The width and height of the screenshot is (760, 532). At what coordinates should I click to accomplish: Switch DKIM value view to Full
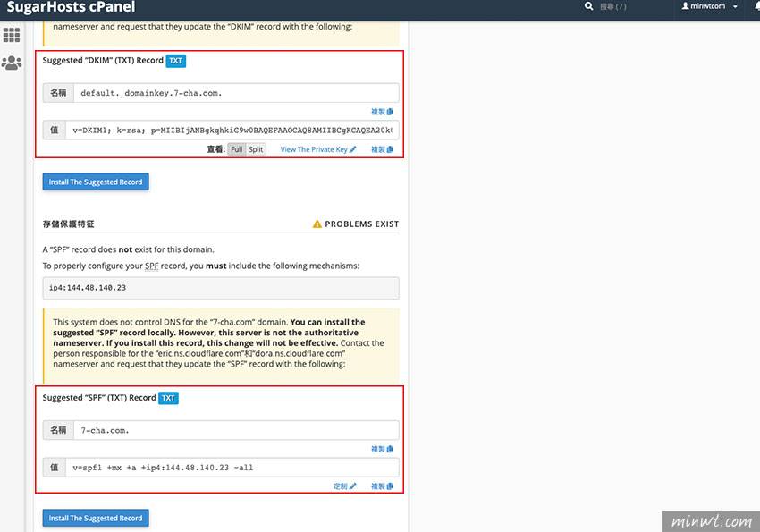click(236, 149)
